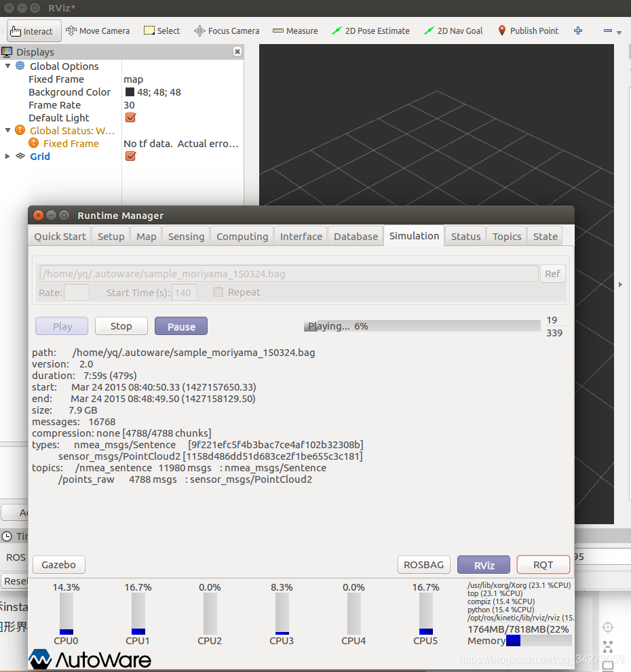This screenshot has width=631, height=672.
Task: Toggle the Repeat checkbox
Action: tap(218, 292)
